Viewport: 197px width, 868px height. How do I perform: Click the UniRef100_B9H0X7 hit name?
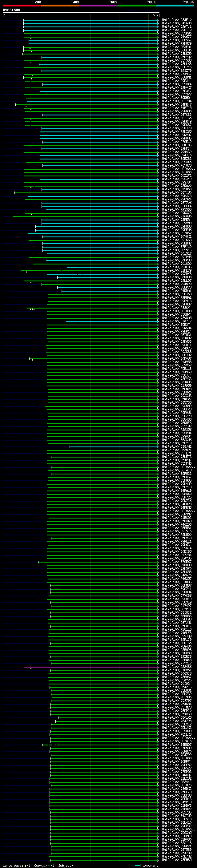[x=177, y=88]
